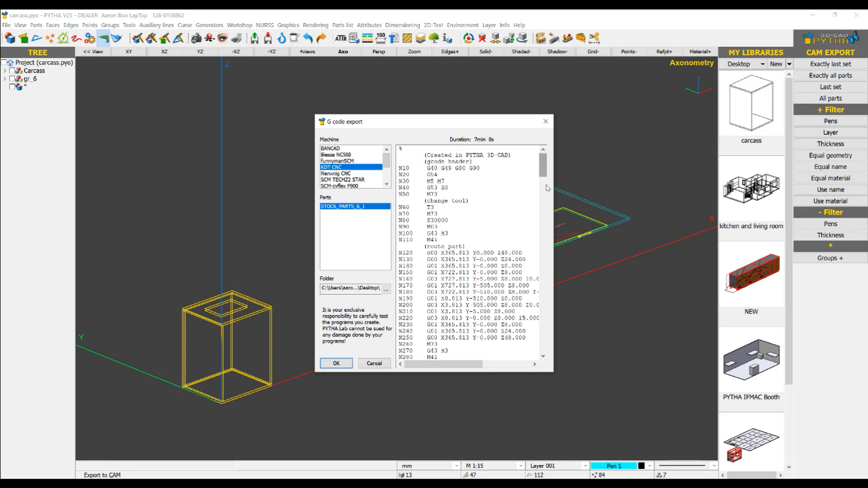Click the parts list sheet icon
The image size is (868, 488).
[354, 38]
